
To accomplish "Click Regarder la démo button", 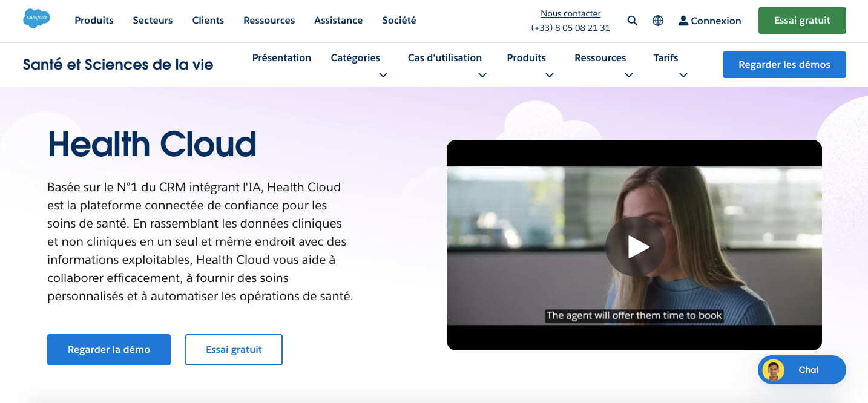I will coord(109,350).
